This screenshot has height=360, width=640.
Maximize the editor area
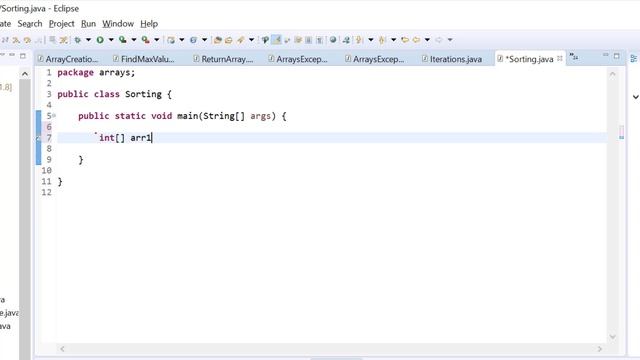pos(617,56)
